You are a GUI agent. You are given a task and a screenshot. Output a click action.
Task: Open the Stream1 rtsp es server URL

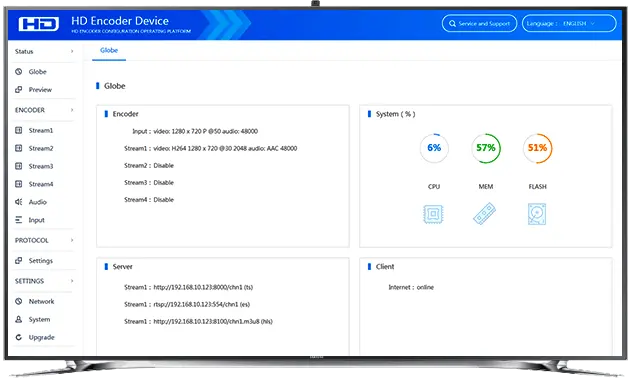click(202, 304)
